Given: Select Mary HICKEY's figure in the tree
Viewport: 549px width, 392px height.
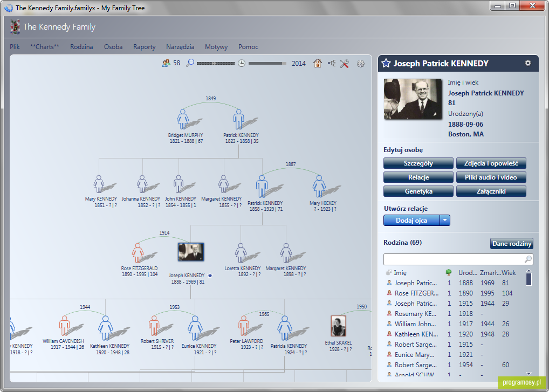Looking at the screenshot, I should click(x=319, y=186).
